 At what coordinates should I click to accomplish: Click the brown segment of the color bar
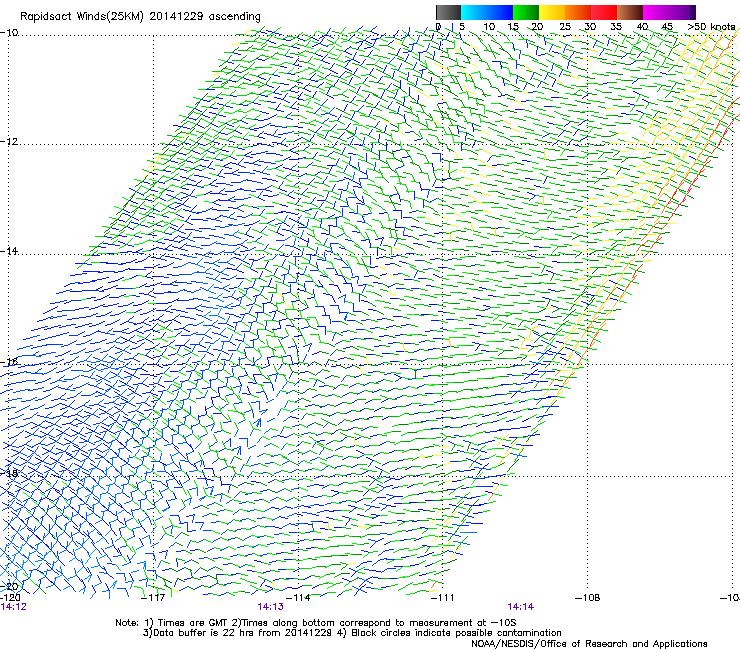[630, 12]
